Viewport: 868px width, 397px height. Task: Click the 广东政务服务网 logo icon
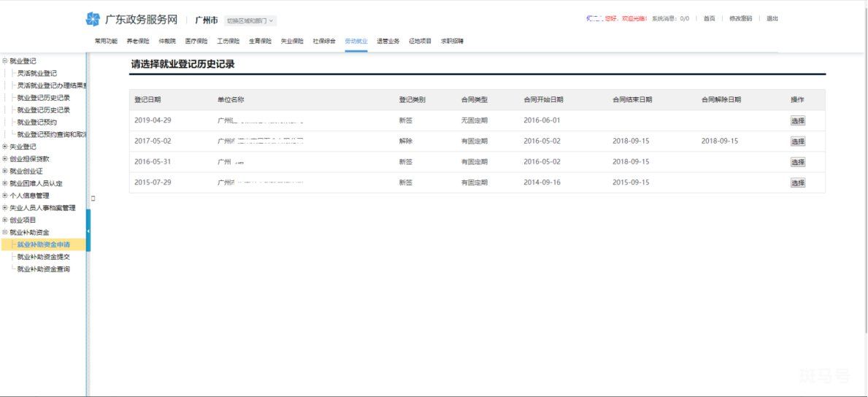93,20
